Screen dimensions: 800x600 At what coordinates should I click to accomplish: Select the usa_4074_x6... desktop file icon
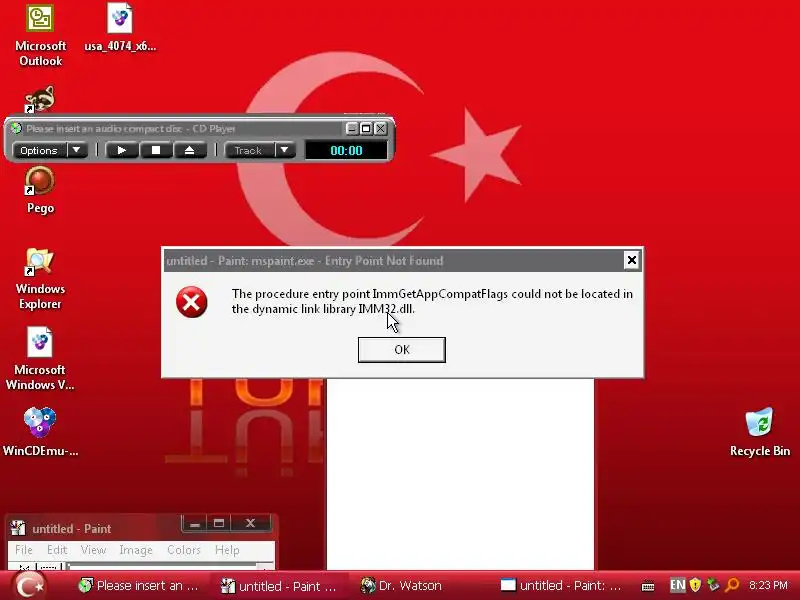coord(120,28)
